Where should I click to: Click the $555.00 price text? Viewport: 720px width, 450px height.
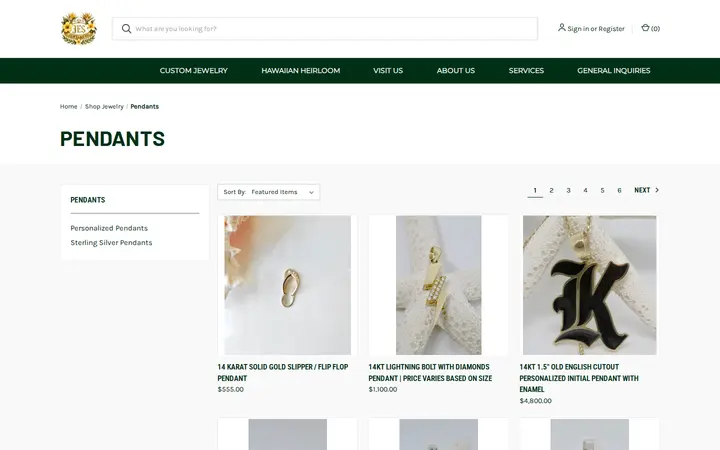231,389
